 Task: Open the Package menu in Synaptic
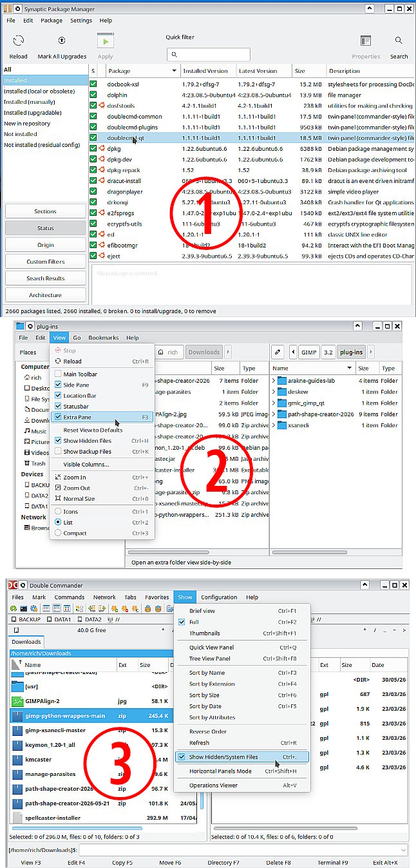[x=52, y=21]
